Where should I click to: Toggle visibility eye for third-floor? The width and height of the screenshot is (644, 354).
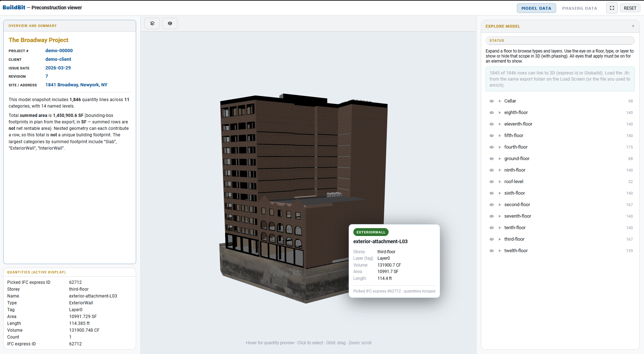pos(491,239)
